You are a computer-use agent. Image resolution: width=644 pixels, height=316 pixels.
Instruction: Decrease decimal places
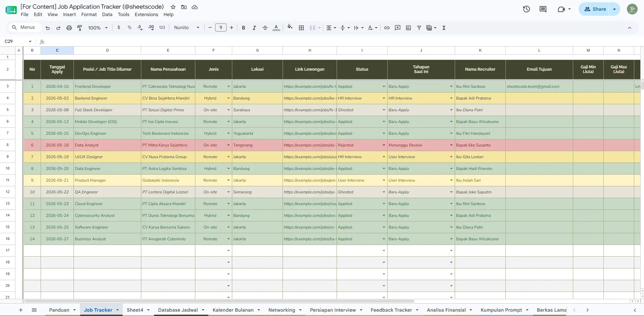tap(140, 27)
